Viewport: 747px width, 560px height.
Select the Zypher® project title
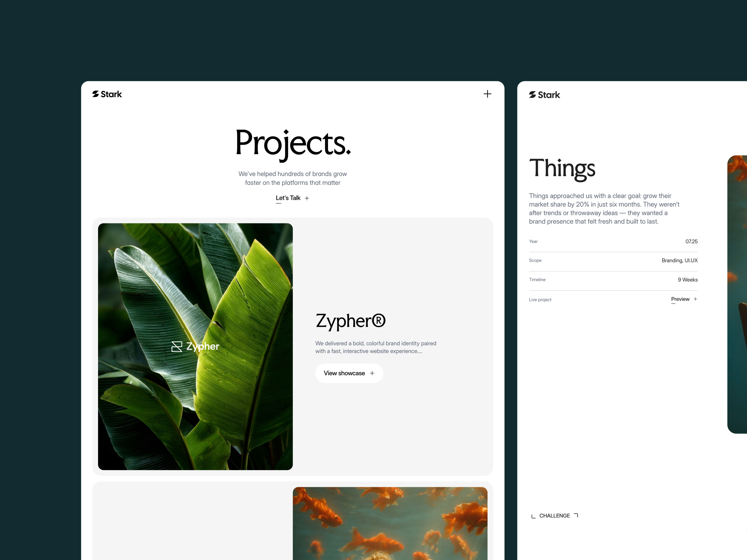tap(350, 321)
